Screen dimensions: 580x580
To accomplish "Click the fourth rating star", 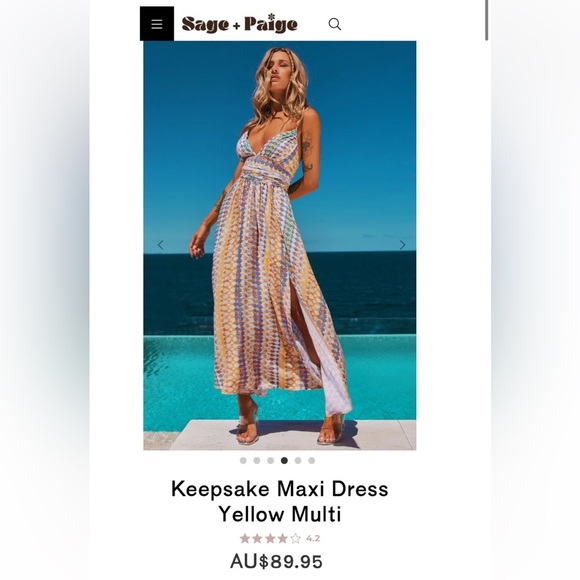I will click(283, 538).
